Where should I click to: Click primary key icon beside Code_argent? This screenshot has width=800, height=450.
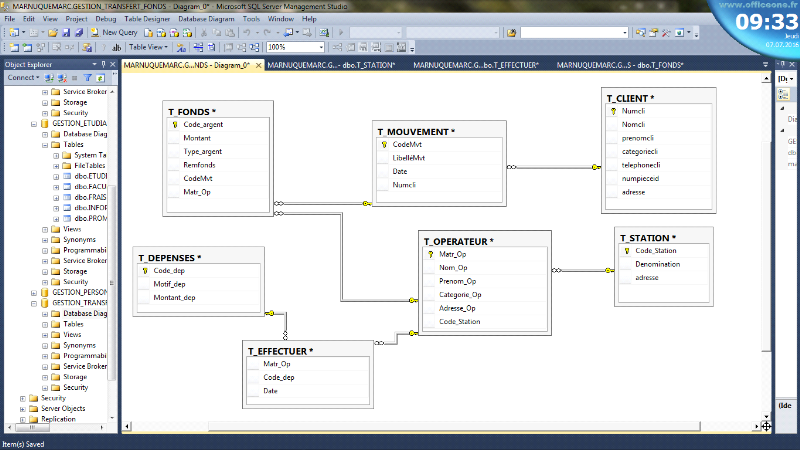coord(174,124)
